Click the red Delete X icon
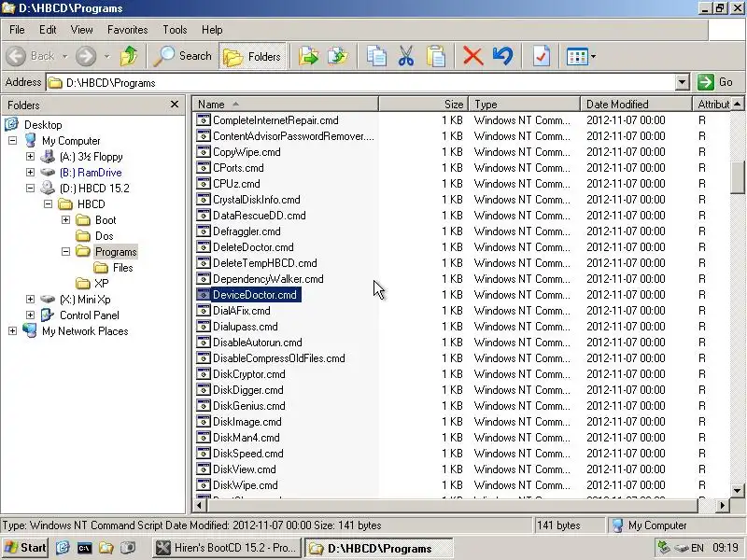This screenshot has width=747, height=560. [x=473, y=56]
